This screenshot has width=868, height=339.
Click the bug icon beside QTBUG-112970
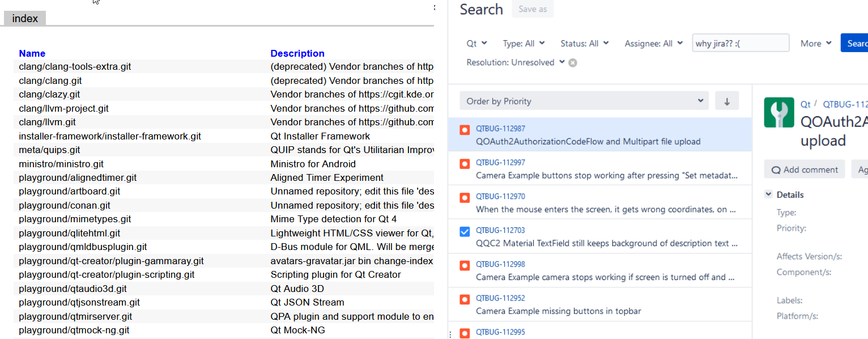click(465, 198)
